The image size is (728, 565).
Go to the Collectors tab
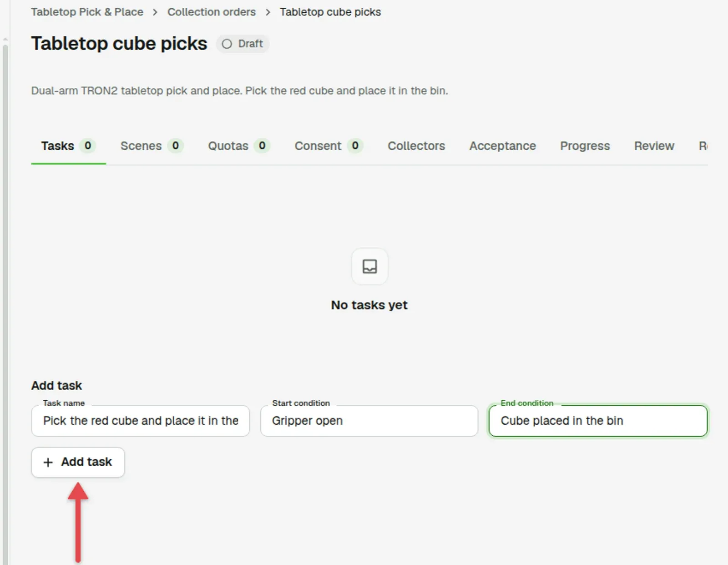(416, 146)
